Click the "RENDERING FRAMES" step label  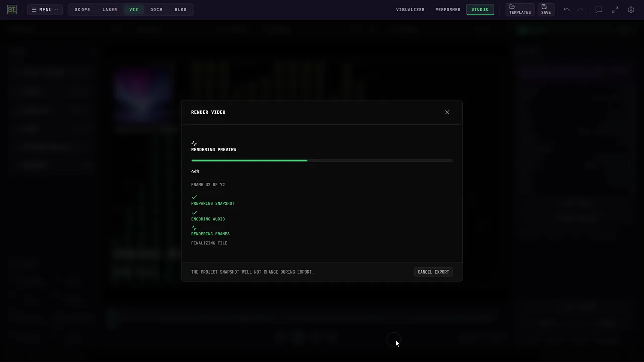point(210,234)
